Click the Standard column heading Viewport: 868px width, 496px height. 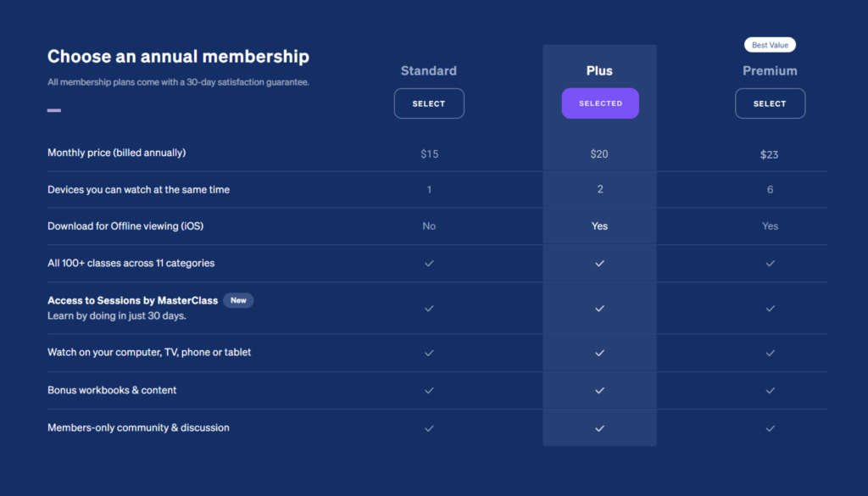click(429, 71)
